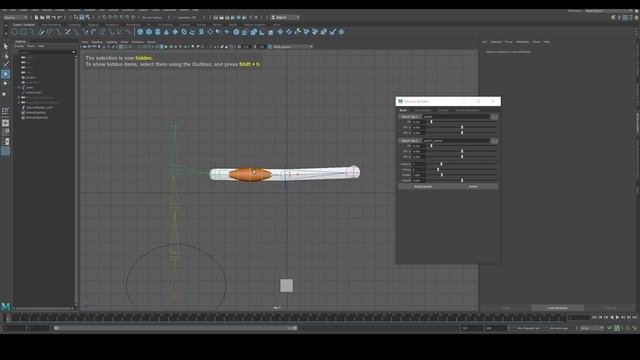Click the NURBS circle shelf icon
Image resolution: width=640 pixels, height=360 pixels.
coord(15,32)
